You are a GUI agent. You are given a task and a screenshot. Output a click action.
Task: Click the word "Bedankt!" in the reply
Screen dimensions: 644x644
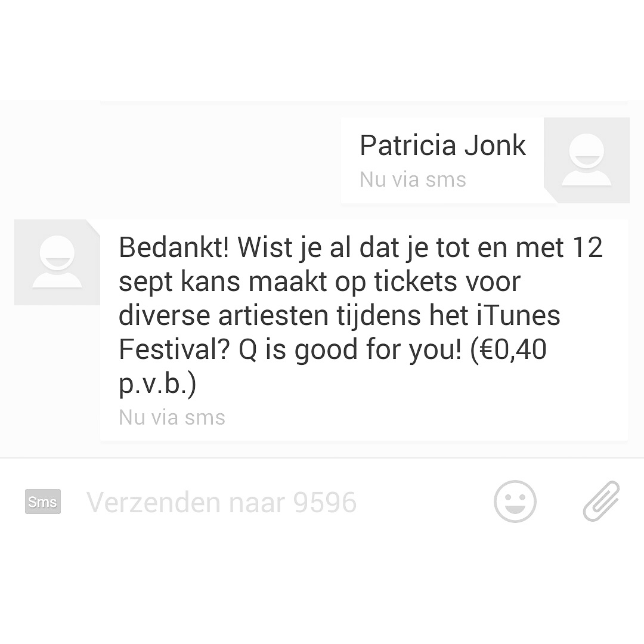(174, 247)
